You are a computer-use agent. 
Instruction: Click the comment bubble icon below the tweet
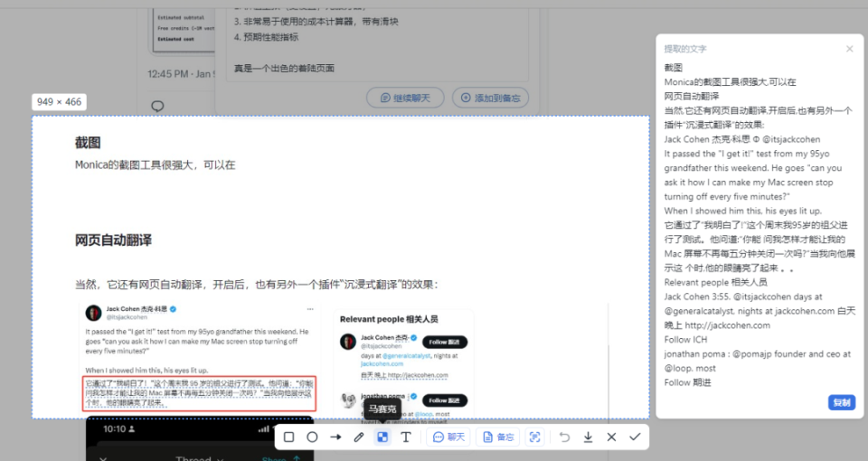[157, 106]
